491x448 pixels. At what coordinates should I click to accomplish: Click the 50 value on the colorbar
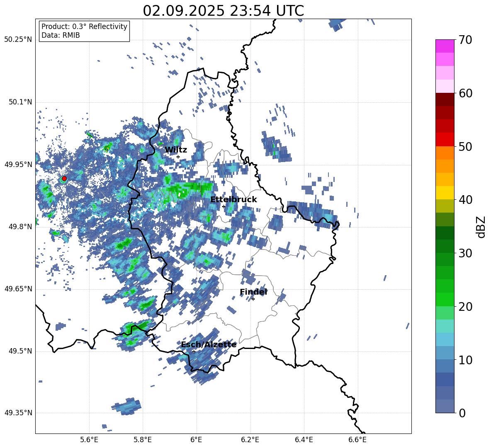[x=465, y=146]
